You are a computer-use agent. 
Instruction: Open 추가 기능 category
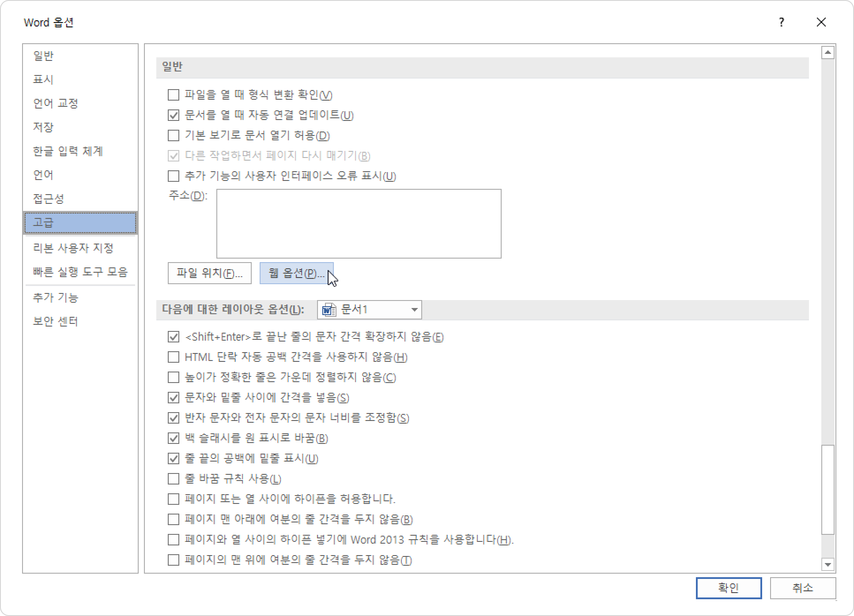click(x=80, y=297)
